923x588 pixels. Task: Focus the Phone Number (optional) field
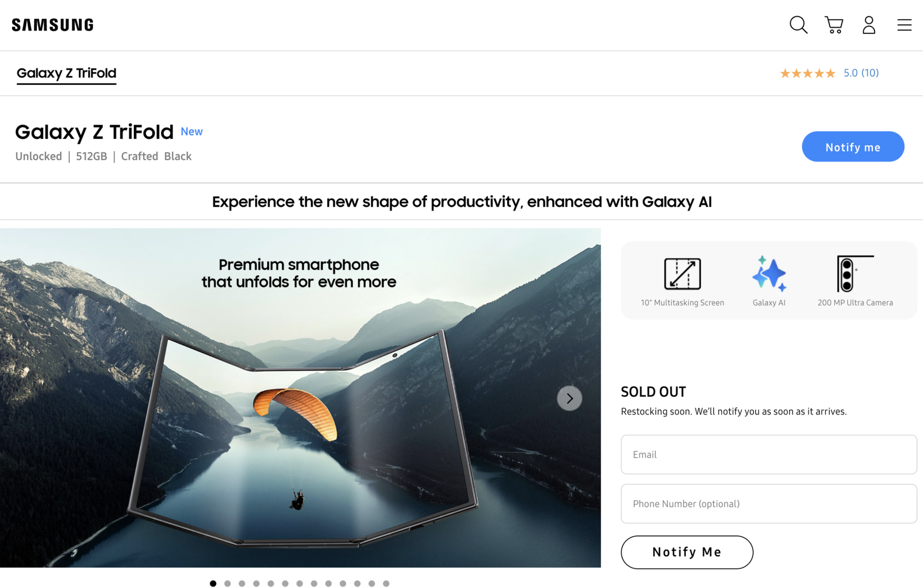pos(768,504)
